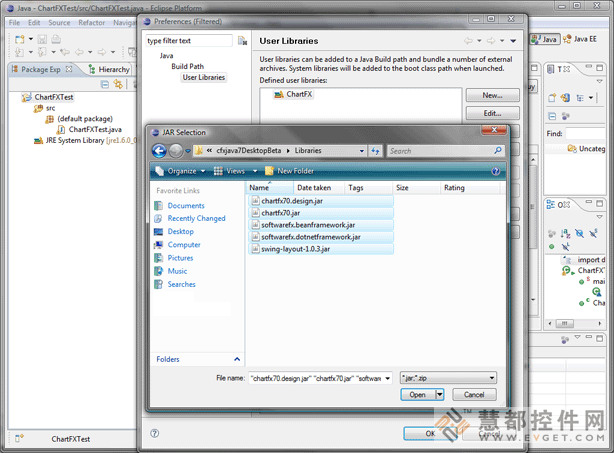Open the File name history dropdown

(387, 378)
